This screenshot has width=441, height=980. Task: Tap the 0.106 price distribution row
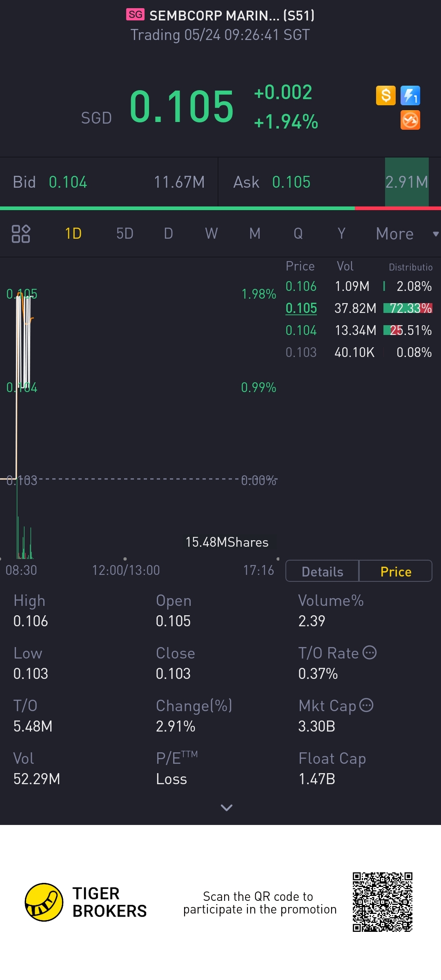(359, 286)
